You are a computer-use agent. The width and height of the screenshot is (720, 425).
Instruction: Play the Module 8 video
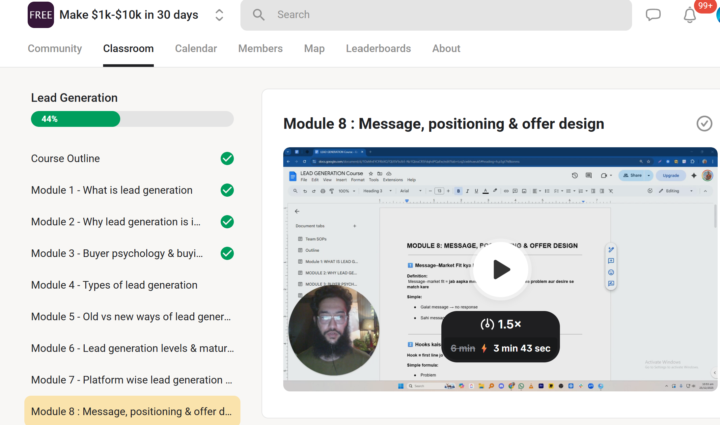[x=501, y=269]
